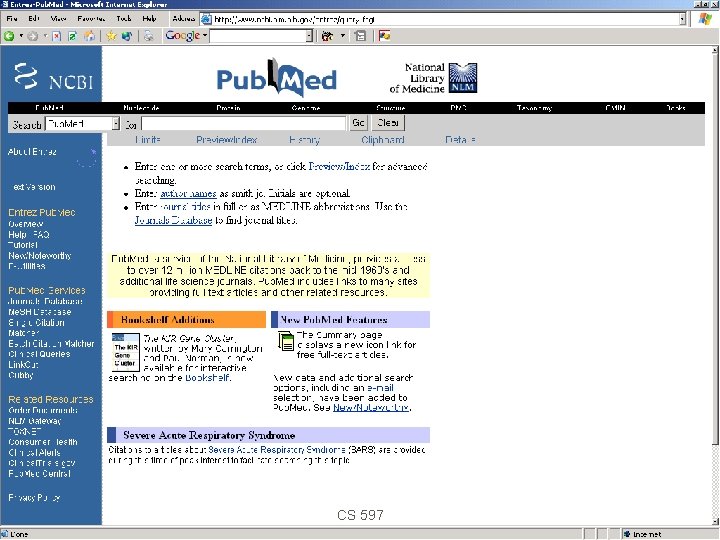Open Tutorial in the sidebar

pos(23,245)
